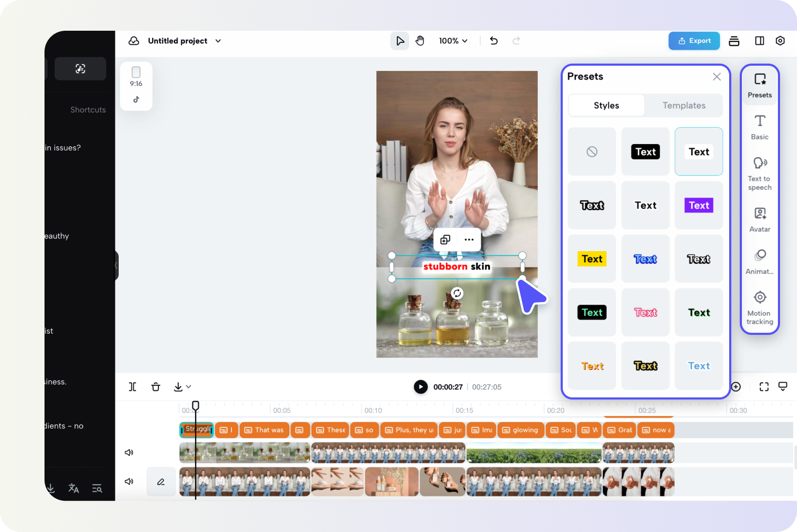This screenshot has height=532, width=797.
Task: Apply the purple background text preset
Action: point(699,205)
